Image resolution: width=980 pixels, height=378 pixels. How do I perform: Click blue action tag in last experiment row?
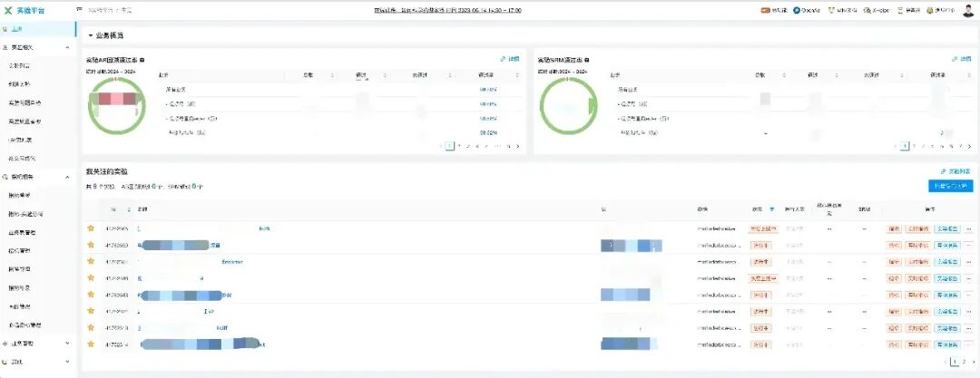(946, 344)
